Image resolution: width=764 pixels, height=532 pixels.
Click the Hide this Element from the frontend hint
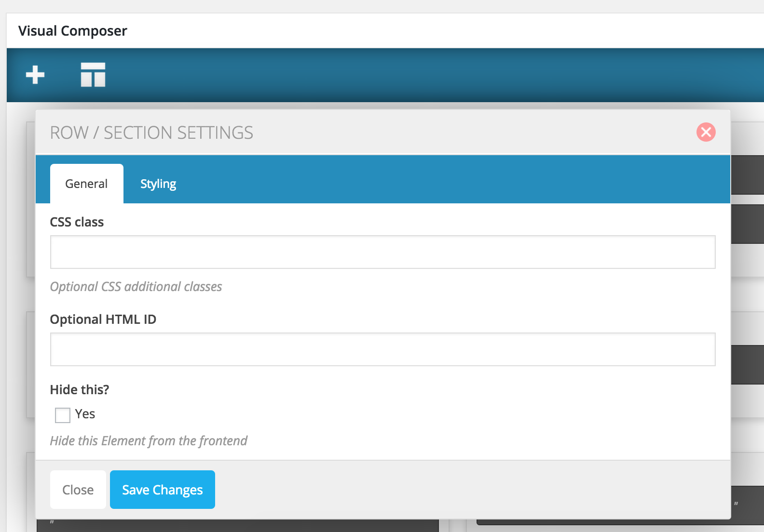(x=149, y=441)
